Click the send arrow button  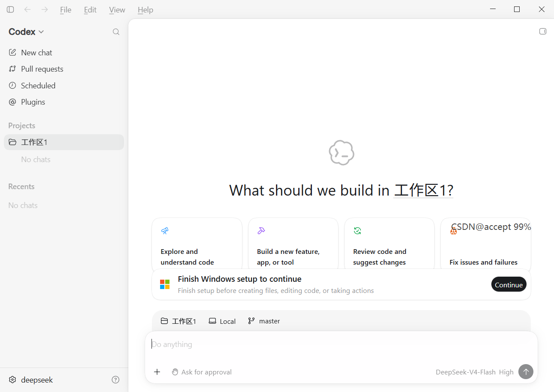click(526, 372)
